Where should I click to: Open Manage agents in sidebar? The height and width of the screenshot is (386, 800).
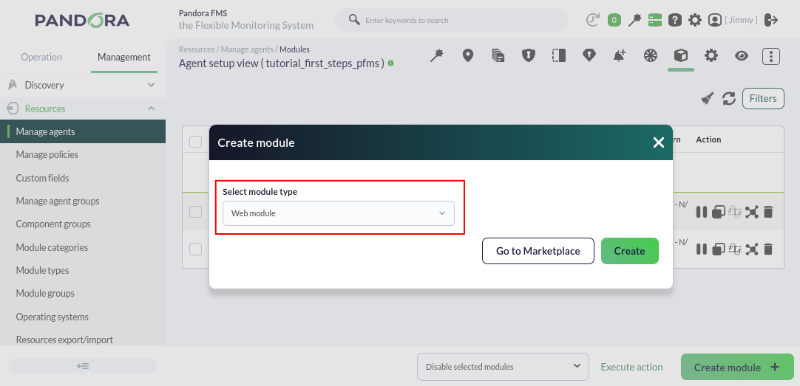(x=83, y=132)
